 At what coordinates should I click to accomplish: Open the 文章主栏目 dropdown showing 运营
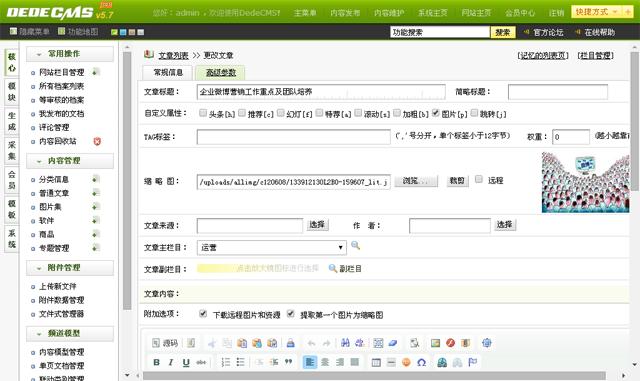pyautogui.click(x=272, y=247)
